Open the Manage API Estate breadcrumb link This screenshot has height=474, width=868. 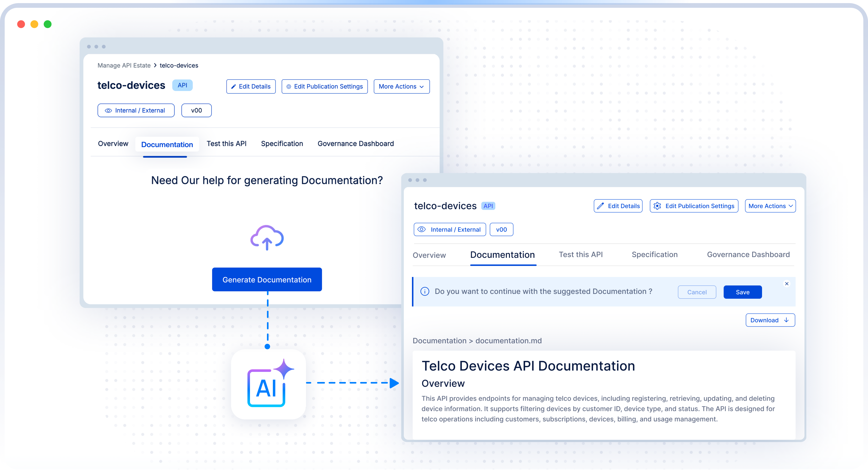pyautogui.click(x=124, y=65)
